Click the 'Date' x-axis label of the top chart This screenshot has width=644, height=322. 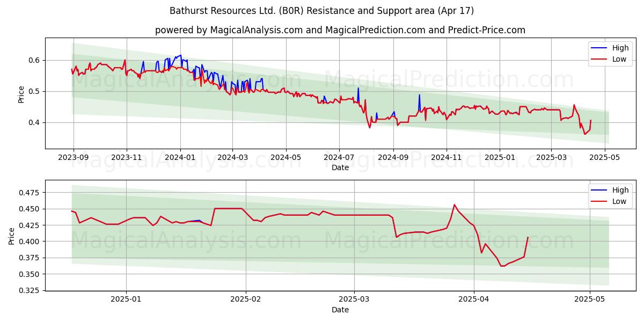click(x=340, y=167)
